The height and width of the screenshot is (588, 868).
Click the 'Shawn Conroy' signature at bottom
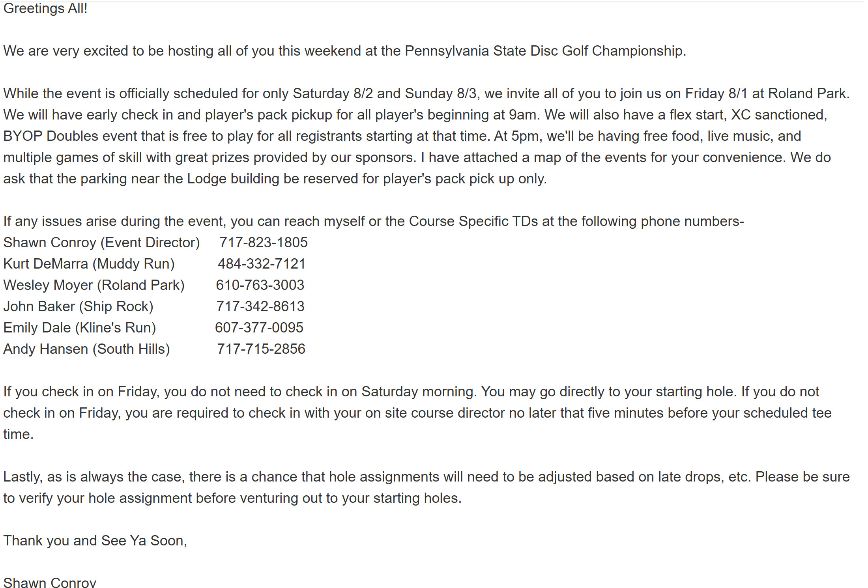pos(50,582)
